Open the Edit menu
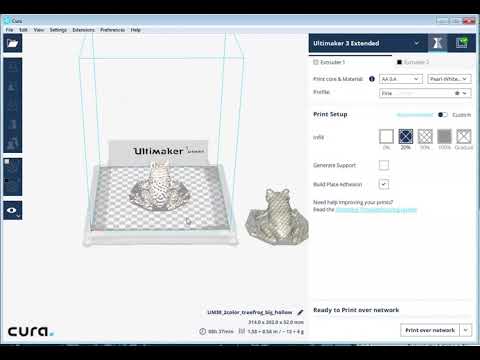Viewport: 480px width, 360px height. [x=23, y=30]
